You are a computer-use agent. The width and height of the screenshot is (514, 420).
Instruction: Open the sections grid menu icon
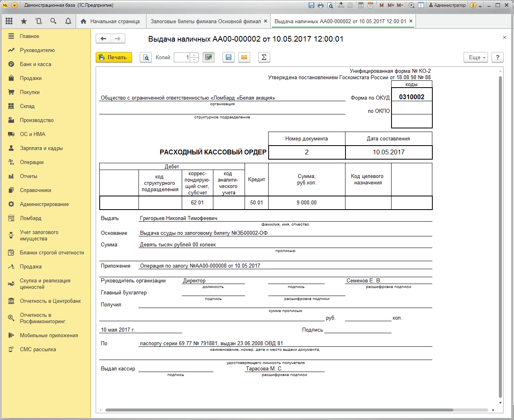(x=9, y=21)
